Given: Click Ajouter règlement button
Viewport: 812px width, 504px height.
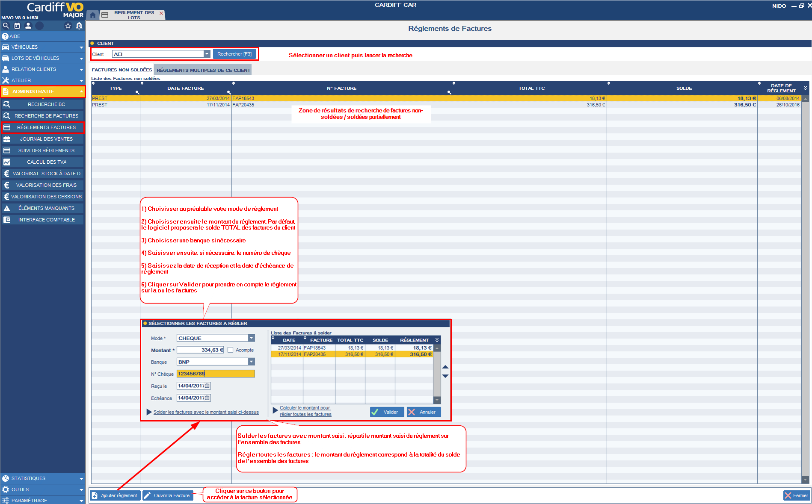Looking at the screenshot, I should (115, 495).
